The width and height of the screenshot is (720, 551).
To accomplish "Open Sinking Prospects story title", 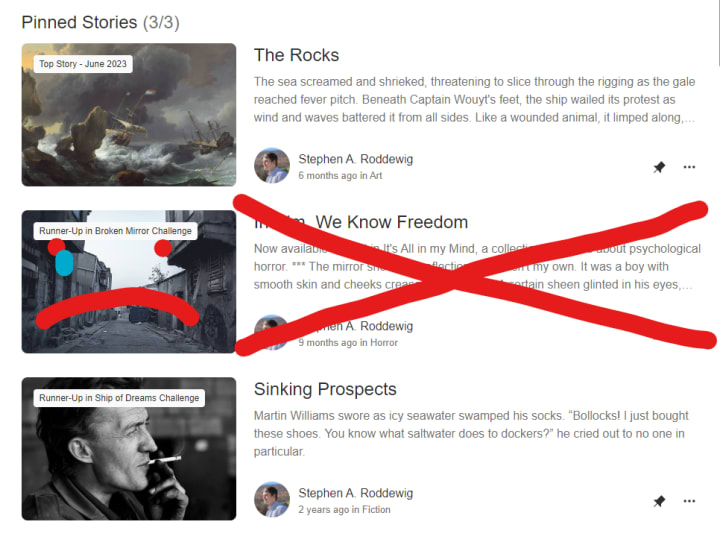I will click(x=325, y=389).
